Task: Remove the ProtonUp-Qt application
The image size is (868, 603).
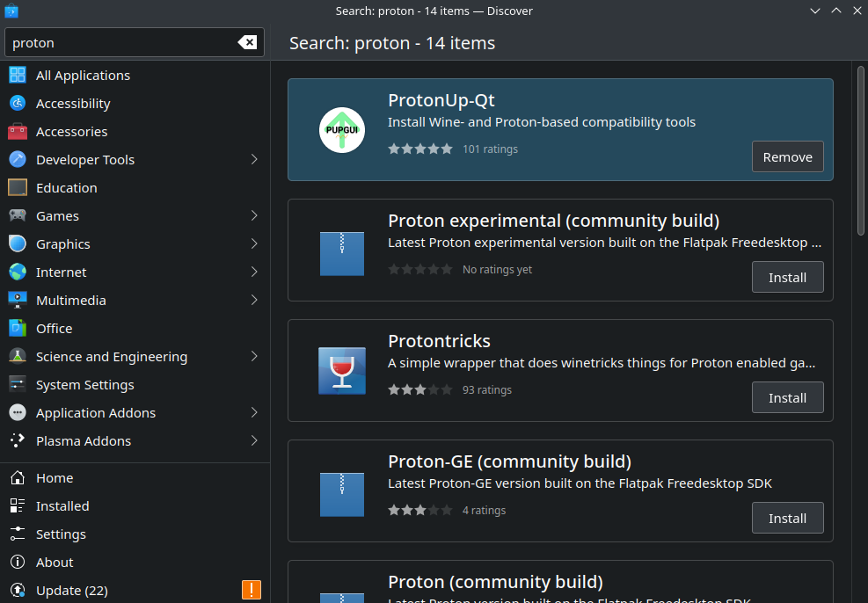Action: pyautogui.click(x=787, y=157)
